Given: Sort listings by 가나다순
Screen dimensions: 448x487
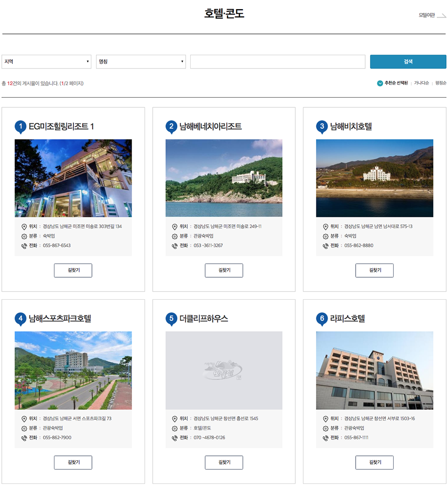Looking at the screenshot, I should pos(421,83).
